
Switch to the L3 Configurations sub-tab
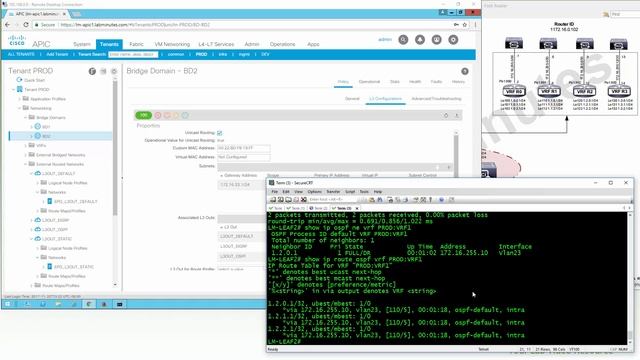pos(385,99)
